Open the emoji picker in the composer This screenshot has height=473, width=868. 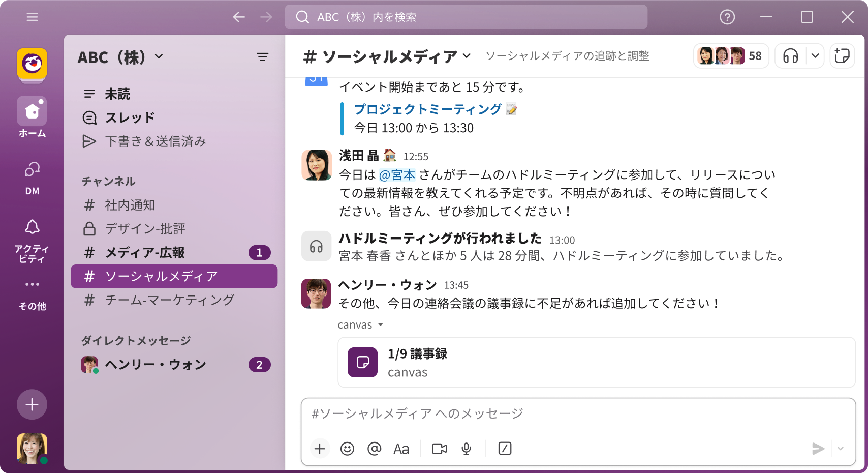pyautogui.click(x=347, y=449)
